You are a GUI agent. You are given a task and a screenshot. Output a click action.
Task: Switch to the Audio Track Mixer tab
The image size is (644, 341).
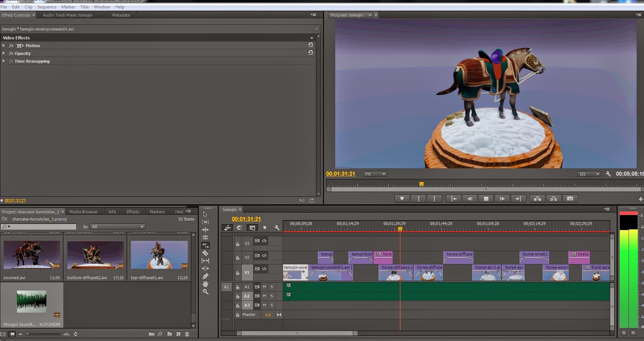tap(68, 15)
